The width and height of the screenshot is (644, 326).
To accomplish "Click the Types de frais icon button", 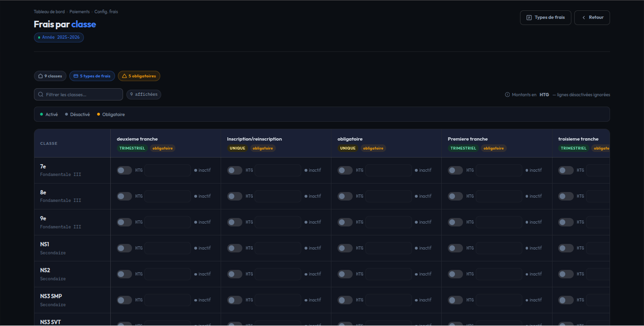I will click(529, 17).
